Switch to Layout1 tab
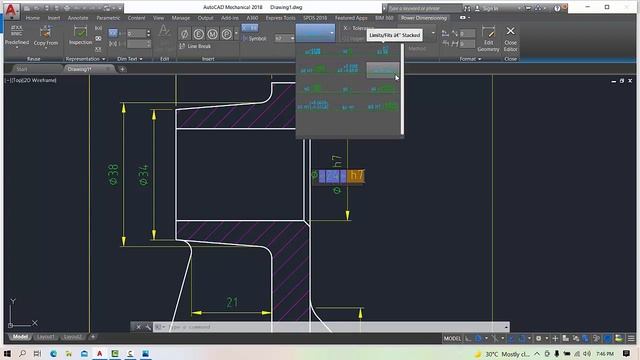Screen dimensions: 640x360 [45, 337]
